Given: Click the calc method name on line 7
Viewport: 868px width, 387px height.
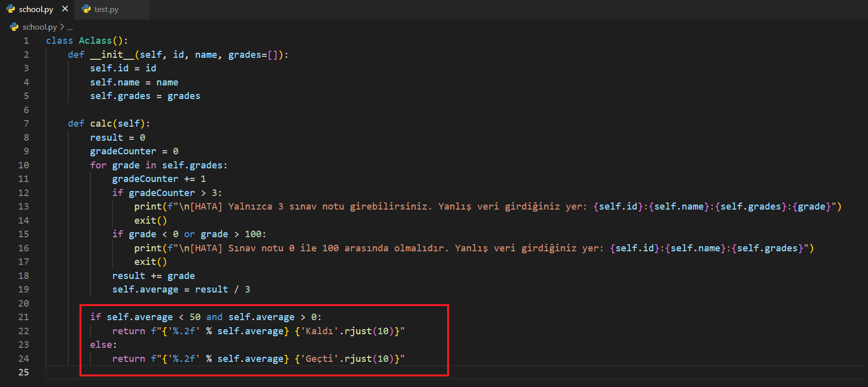Looking at the screenshot, I should 101,124.
